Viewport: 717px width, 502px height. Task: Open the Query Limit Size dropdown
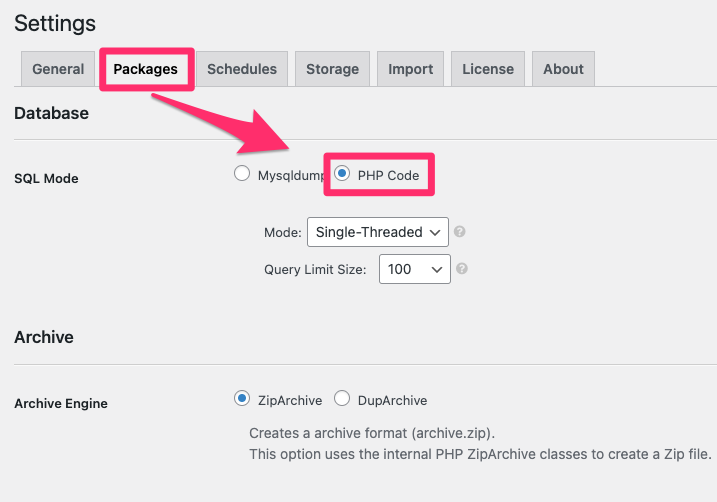pyautogui.click(x=414, y=269)
